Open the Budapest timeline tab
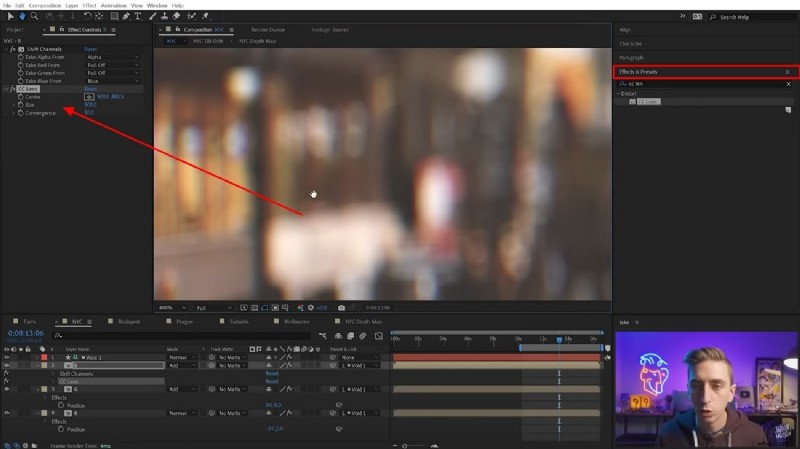Image resolution: width=800 pixels, height=449 pixels. tap(129, 322)
